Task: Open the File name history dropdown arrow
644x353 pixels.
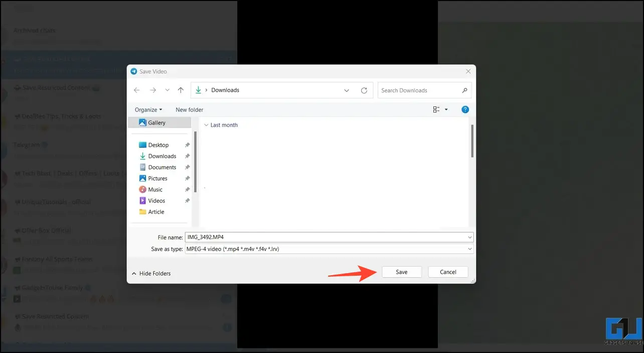Action: point(469,237)
